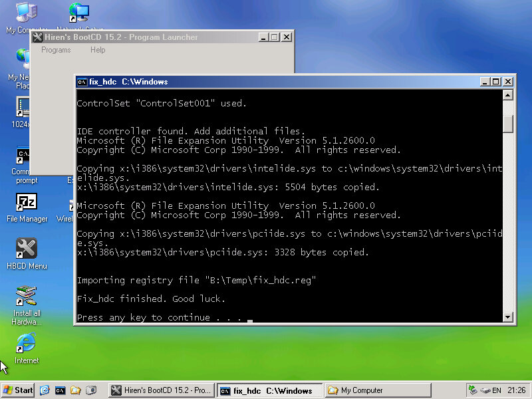Click the system tray clock
This screenshot has height=399, width=532.
click(516, 390)
